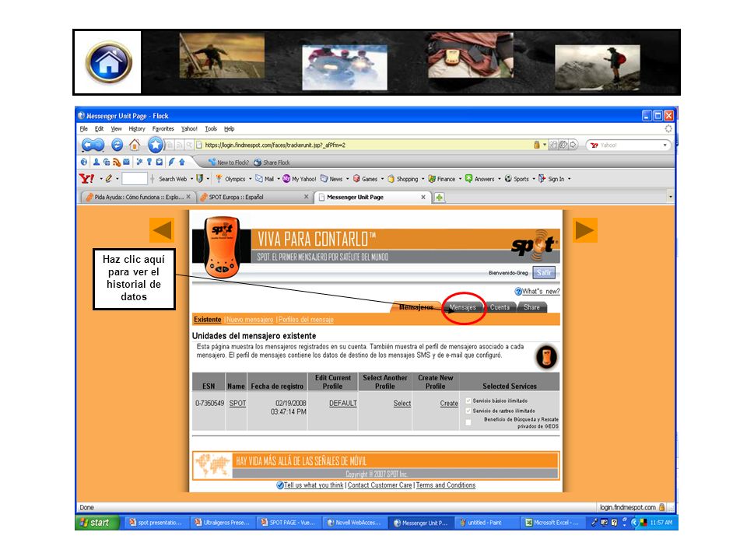Viewport: 747px width, 560px height.
Task: Click the blue reload page button
Action: (x=117, y=145)
